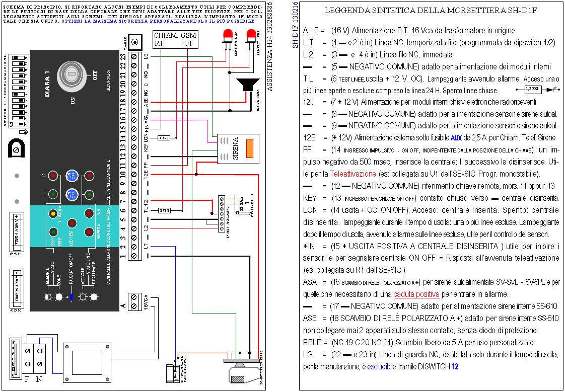Click the 16VCA two-screw terminal block
565x392 pixels.
point(134,301)
